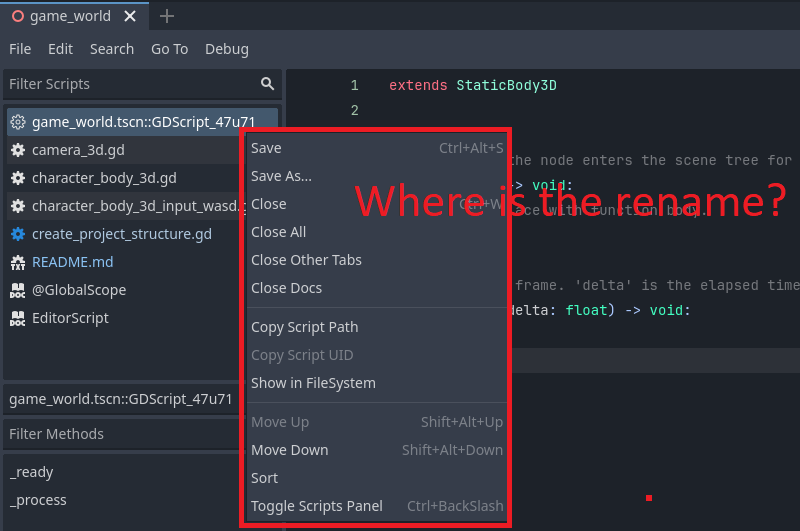Click the gear icon beside camera_3d.gd
Screen dimensions: 800x531
pos(18,150)
